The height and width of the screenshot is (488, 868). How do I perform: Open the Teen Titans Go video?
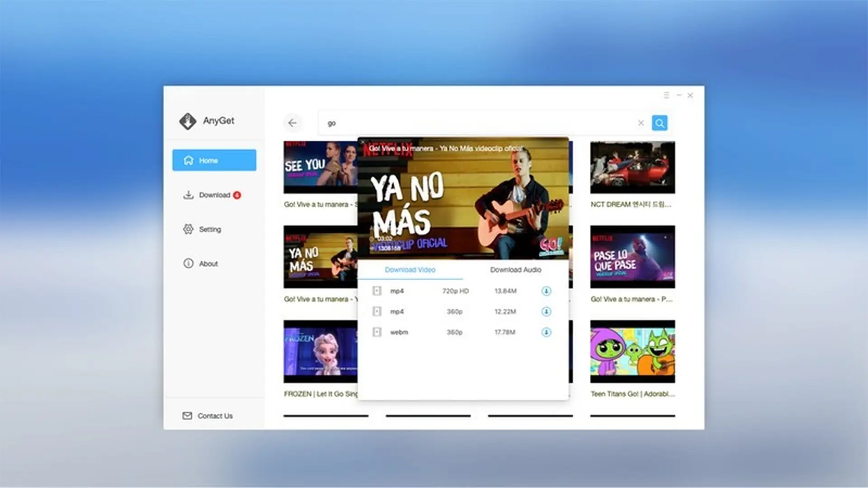click(x=632, y=351)
